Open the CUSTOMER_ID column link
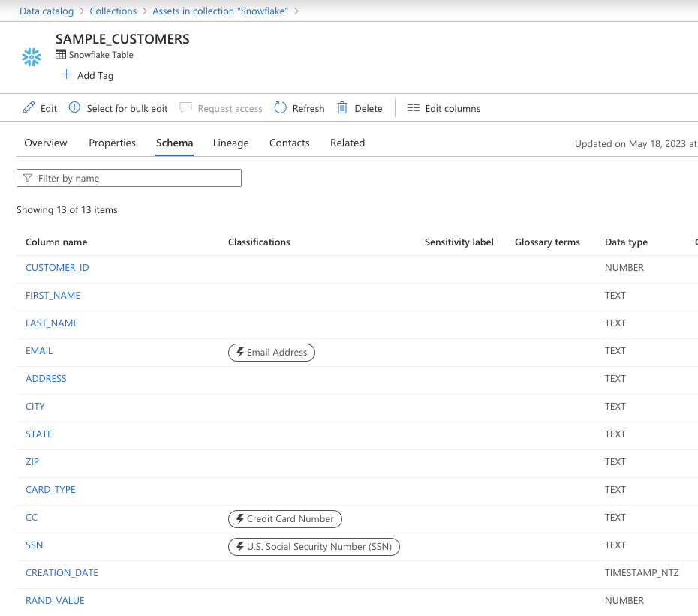This screenshot has width=698, height=616. click(57, 268)
